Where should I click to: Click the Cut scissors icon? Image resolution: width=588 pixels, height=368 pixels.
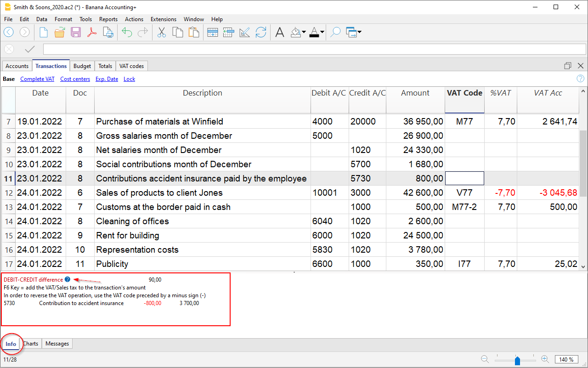tap(161, 32)
